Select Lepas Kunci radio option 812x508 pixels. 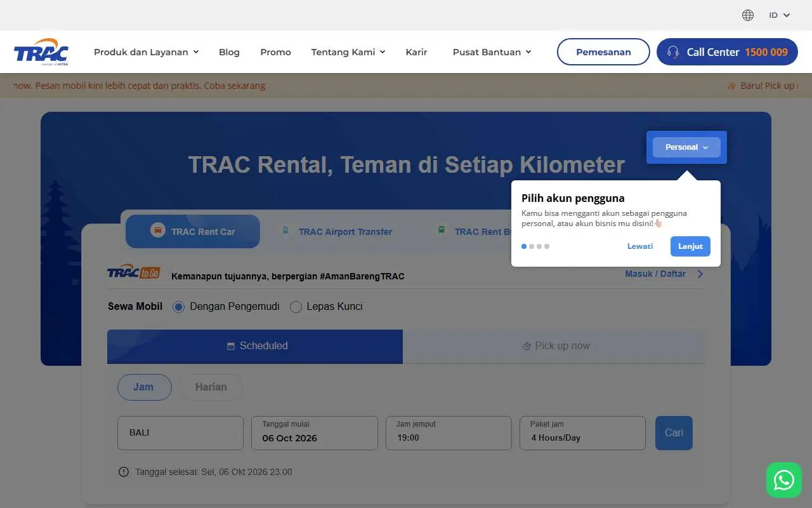coord(296,307)
